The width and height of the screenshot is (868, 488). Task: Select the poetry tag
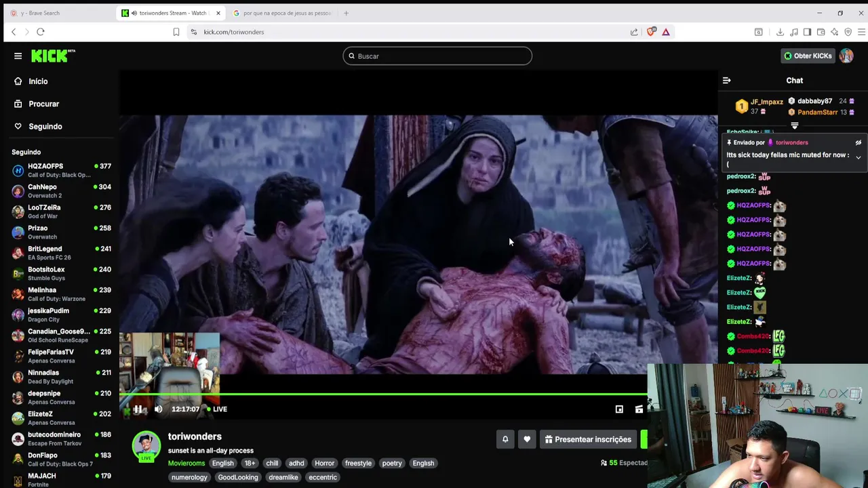click(x=392, y=464)
